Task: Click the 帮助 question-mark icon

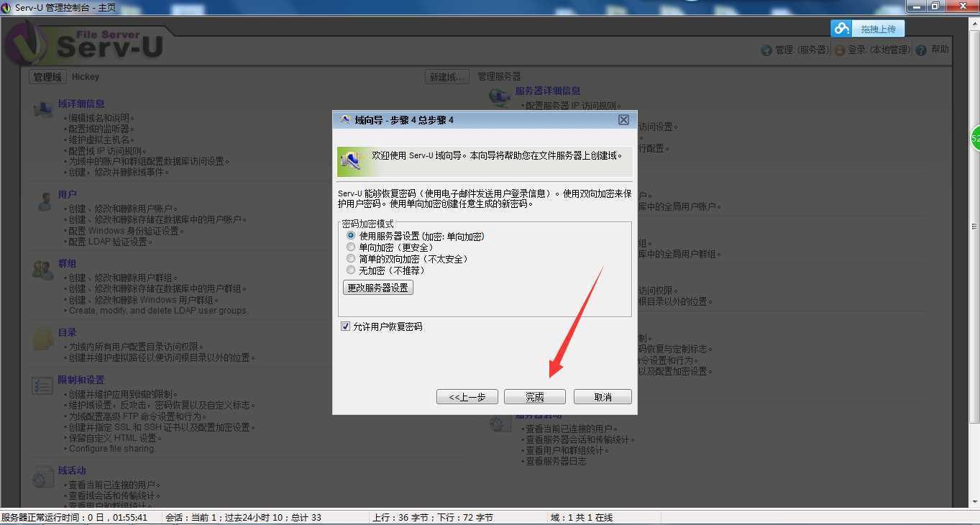Action: pos(921,50)
